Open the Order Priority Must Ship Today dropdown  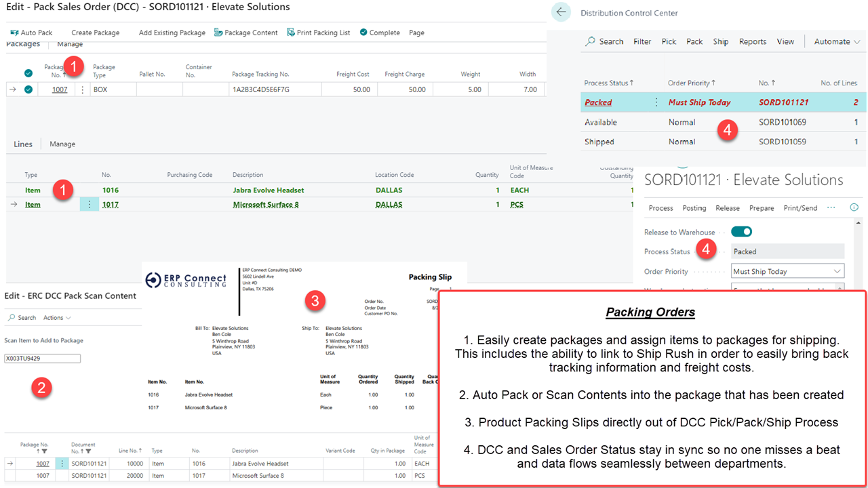[x=788, y=271]
